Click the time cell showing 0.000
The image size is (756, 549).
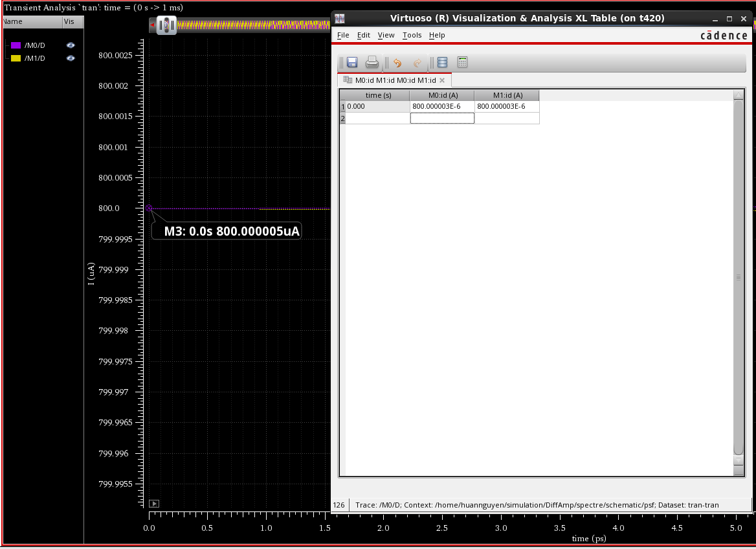(377, 107)
